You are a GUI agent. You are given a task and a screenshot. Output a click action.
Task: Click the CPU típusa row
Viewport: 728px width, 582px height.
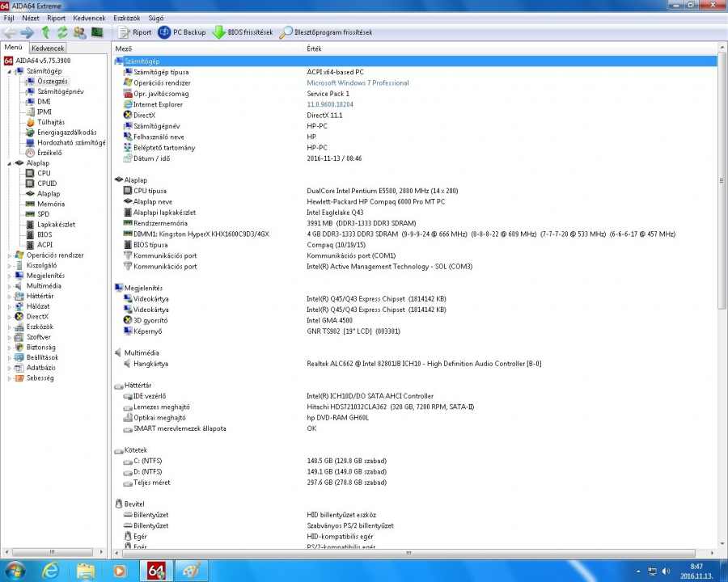pos(415,191)
